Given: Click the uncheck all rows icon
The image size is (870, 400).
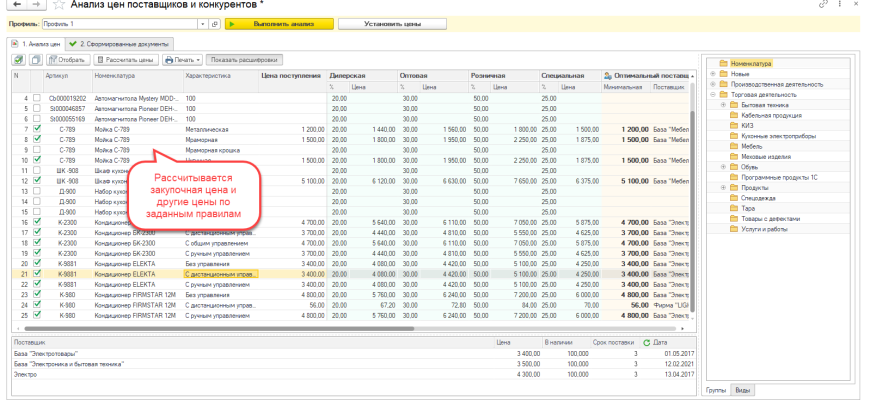Looking at the screenshot, I should click(35, 60).
